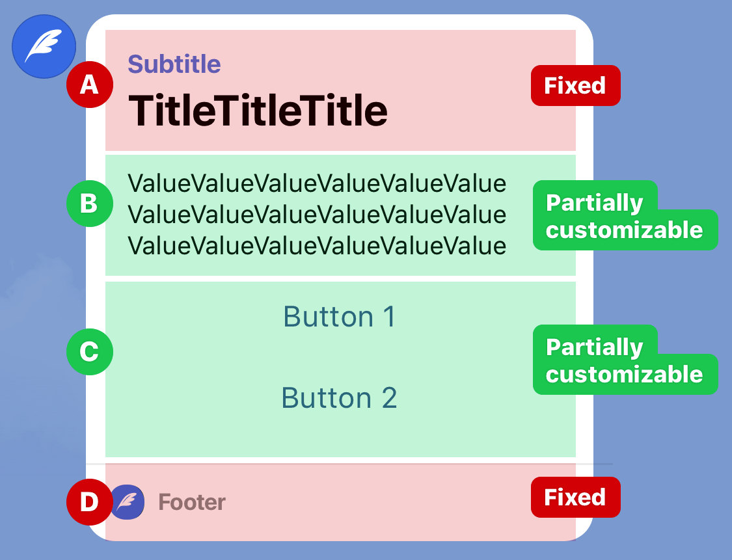
Task: Click the Fixed badge beside the footer
Action: 576,497
